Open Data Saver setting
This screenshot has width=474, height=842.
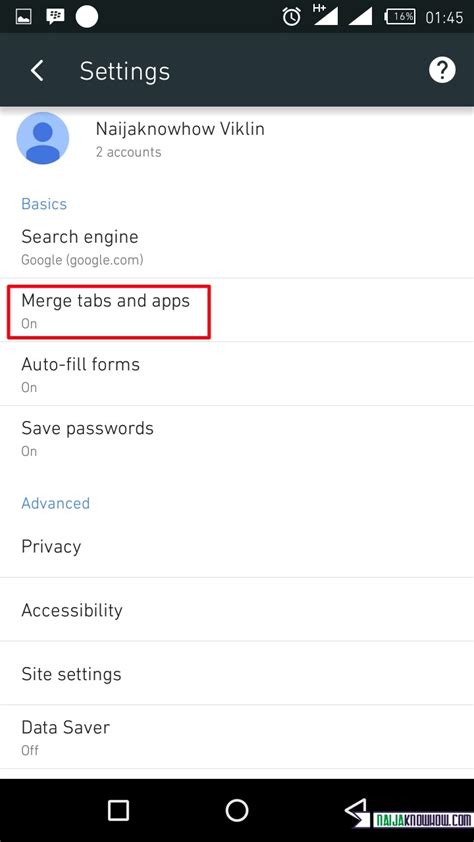click(x=237, y=737)
